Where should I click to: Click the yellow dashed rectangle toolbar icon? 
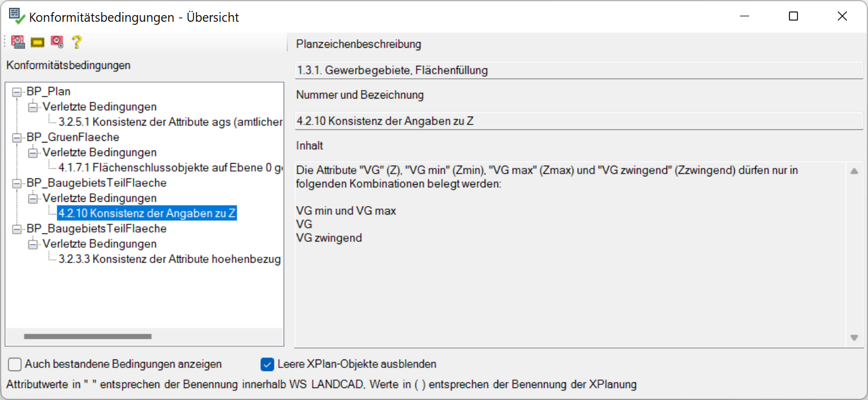(37, 42)
